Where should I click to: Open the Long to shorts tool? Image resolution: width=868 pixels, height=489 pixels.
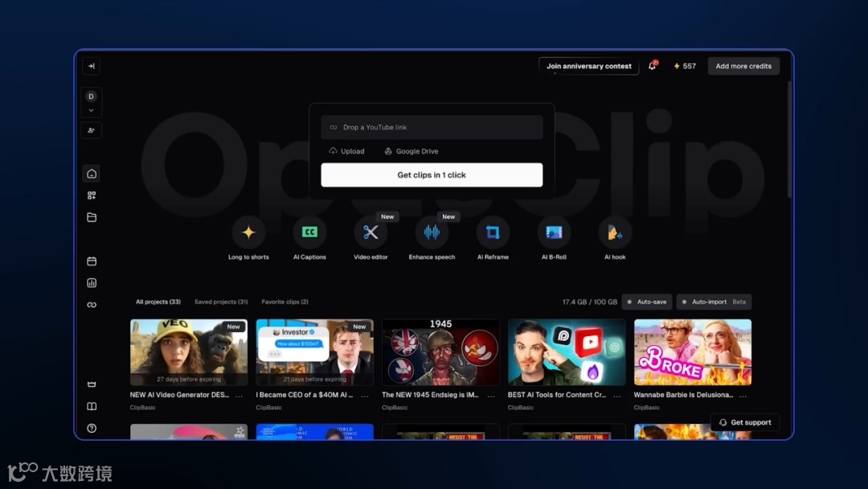248,238
